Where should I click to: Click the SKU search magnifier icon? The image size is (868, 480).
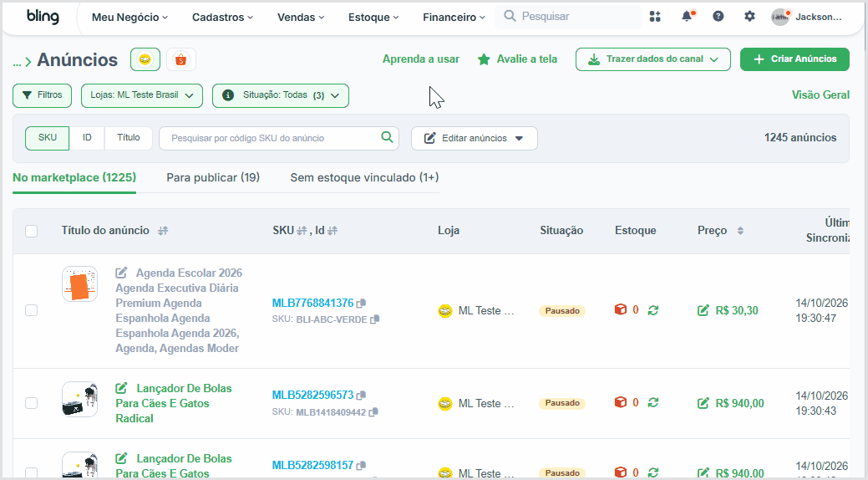387,137
